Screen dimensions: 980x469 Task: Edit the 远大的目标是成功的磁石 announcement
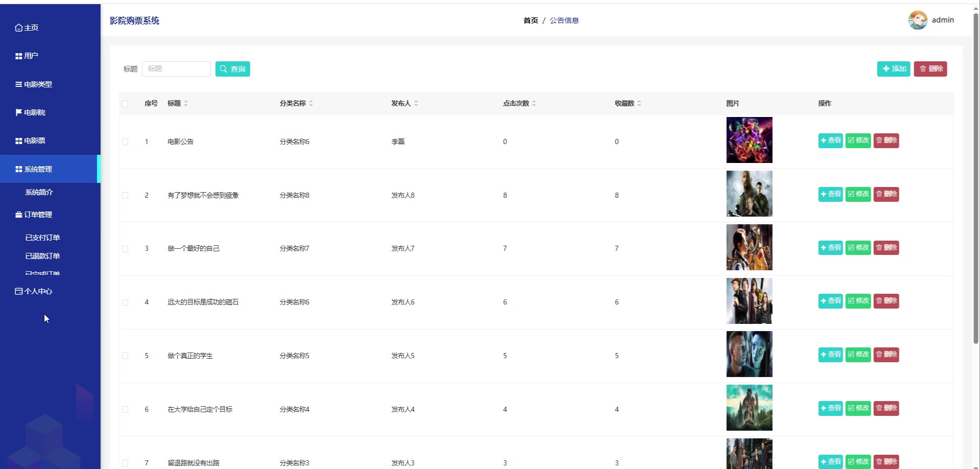(x=858, y=301)
